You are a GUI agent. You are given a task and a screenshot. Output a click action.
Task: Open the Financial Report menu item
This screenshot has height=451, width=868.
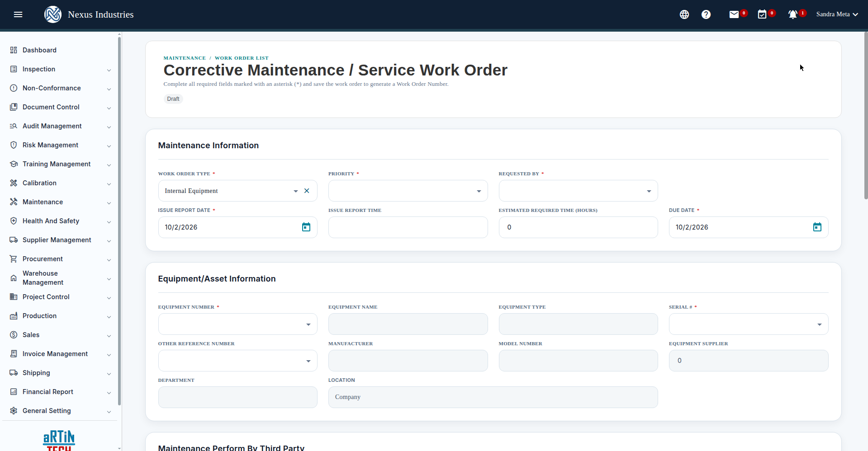pos(61,392)
